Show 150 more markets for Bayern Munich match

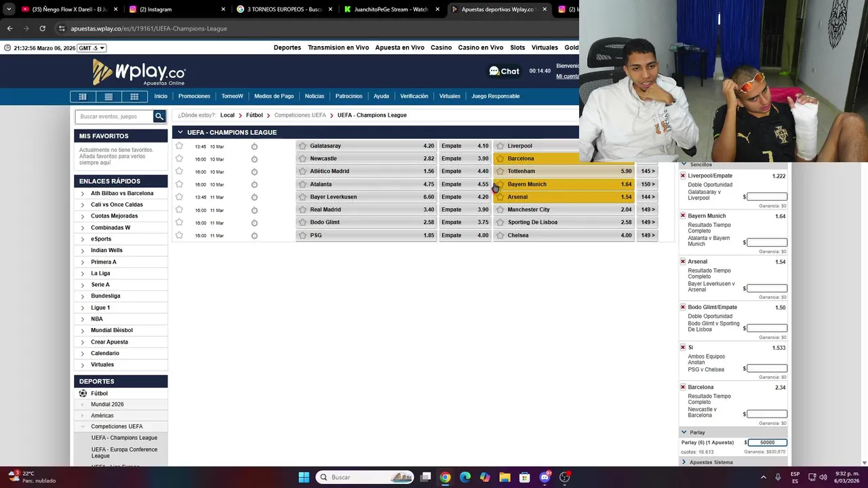[648, 184]
